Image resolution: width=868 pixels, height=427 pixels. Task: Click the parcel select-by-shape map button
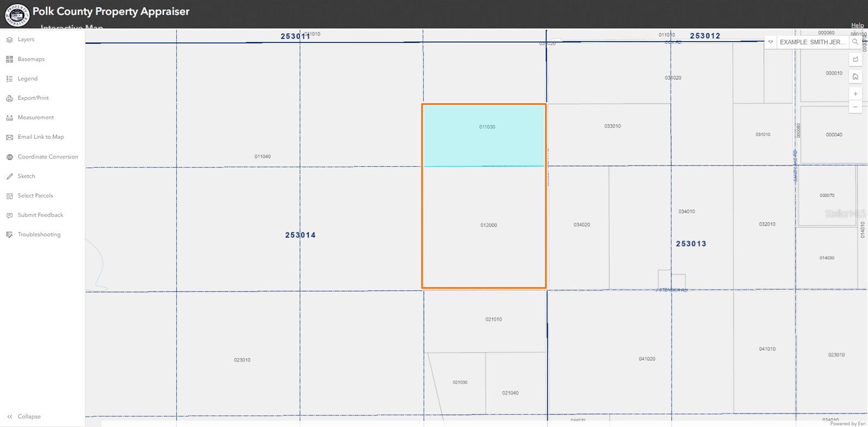pyautogui.click(x=856, y=60)
